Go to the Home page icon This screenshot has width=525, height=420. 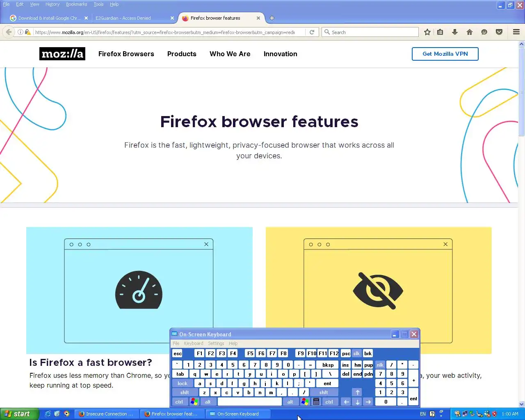click(x=470, y=32)
